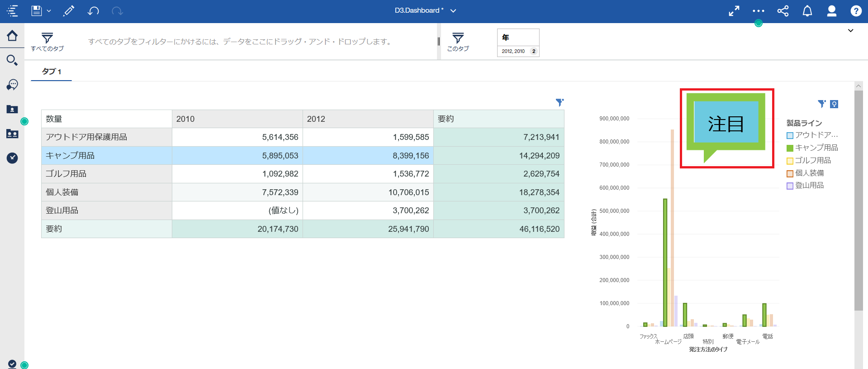Image resolution: width=868 pixels, height=369 pixels.
Task: Collapse the filter bar chevron
Action: pos(850,31)
